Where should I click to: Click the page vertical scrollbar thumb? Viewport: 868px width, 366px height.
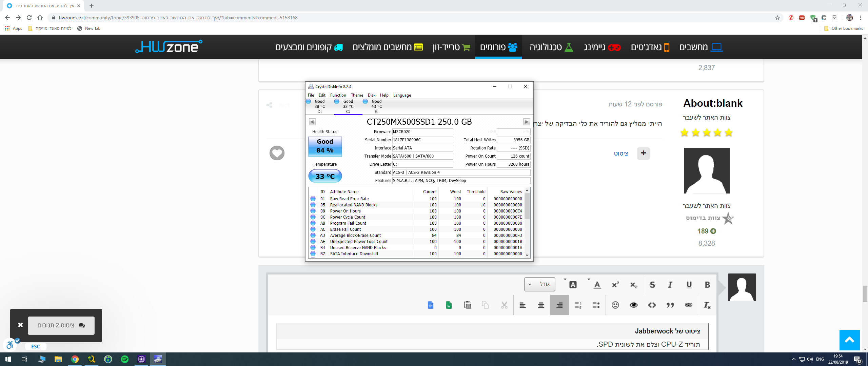coord(865,293)
